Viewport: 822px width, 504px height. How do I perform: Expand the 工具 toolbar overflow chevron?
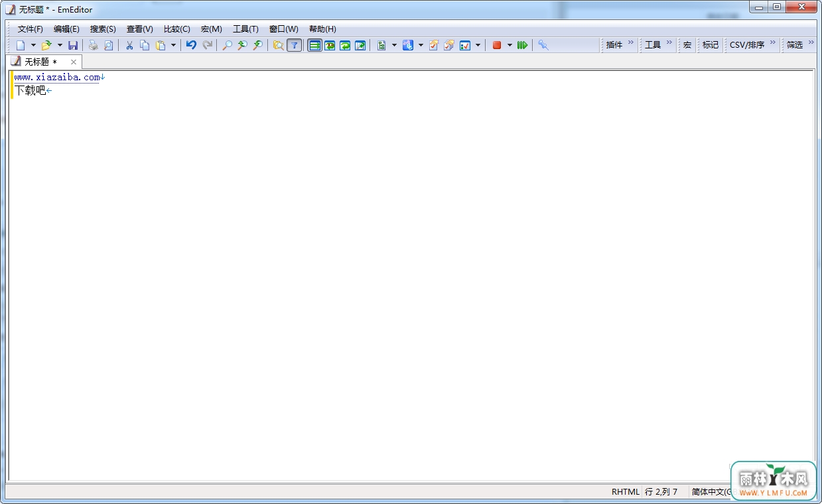point(669,42)
